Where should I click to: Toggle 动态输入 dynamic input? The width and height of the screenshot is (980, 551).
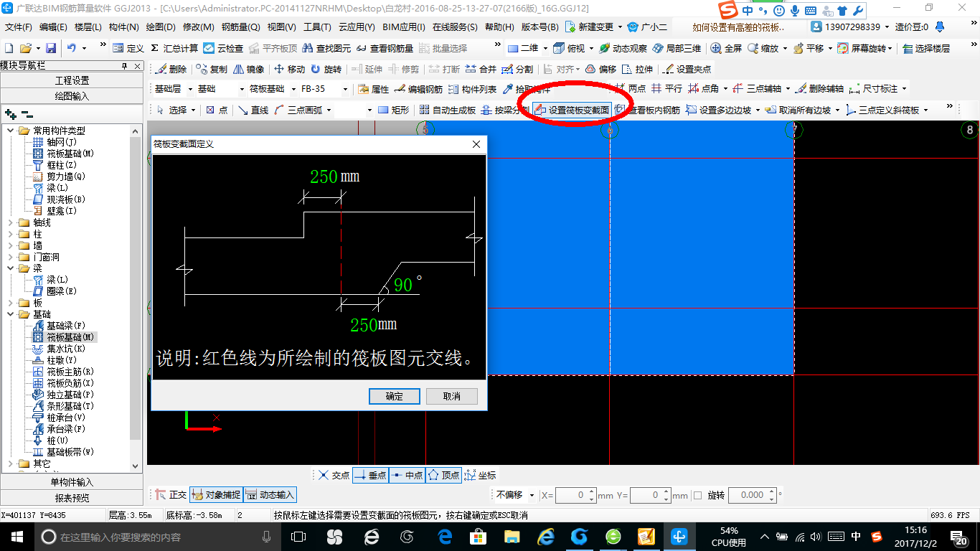pyautogui.click(x=270, y=495)
